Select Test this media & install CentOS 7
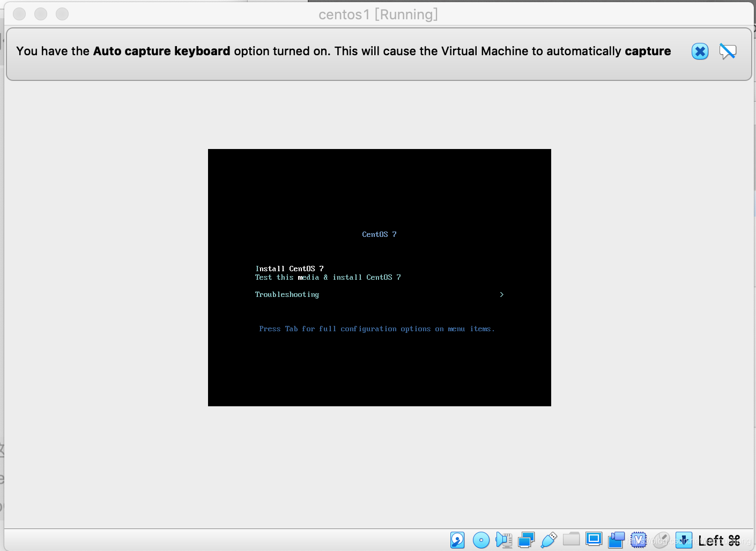Screen dimensions: 756x551 (x=328, y=277)
